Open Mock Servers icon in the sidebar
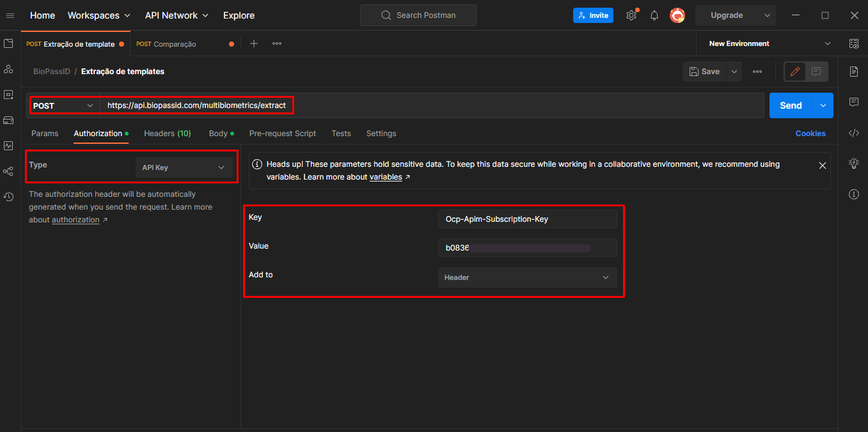 tap(8, 120)
